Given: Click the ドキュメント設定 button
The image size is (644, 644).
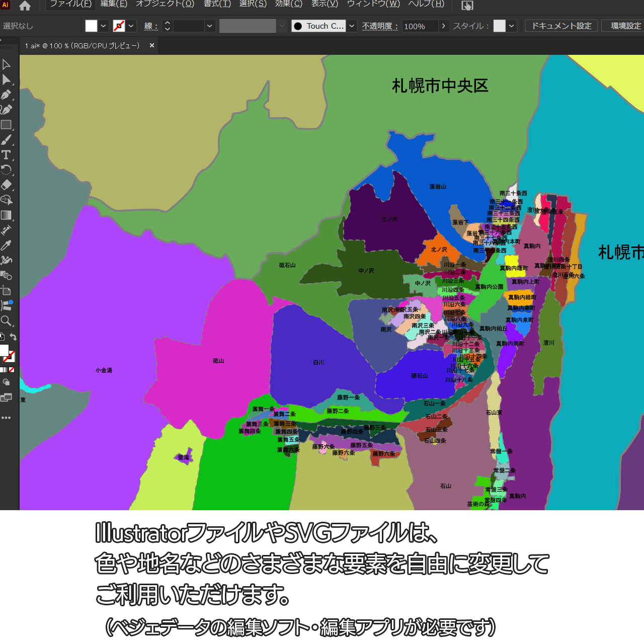Looking at the screenshot, I should point(561,26).
